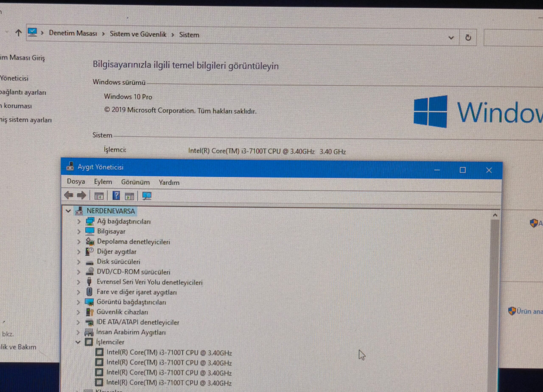
Task: Open the address bar history dropdown arrow
Action: pos(451,38)
